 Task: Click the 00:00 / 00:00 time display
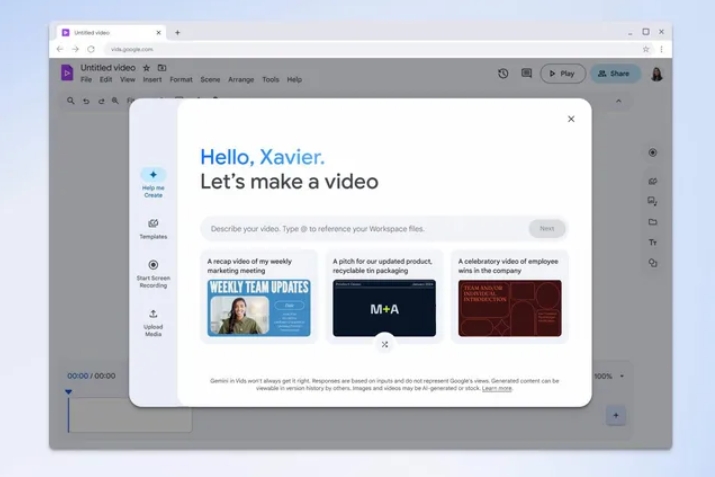[91, 376]
